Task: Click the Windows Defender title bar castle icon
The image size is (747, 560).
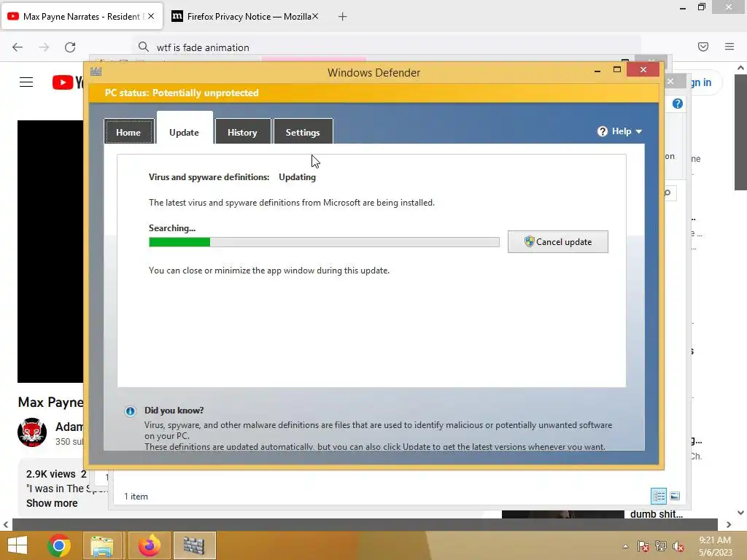Action: [96, 71]
